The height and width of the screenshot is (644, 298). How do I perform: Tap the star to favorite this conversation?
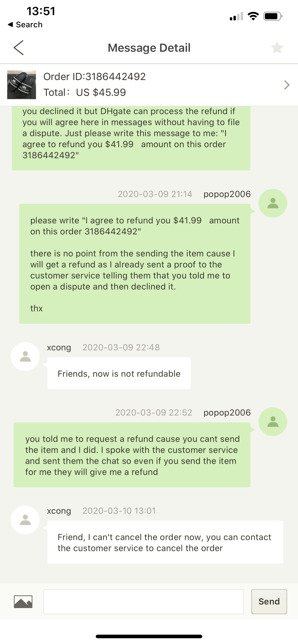pyautogui.click(x=277, y=47)
